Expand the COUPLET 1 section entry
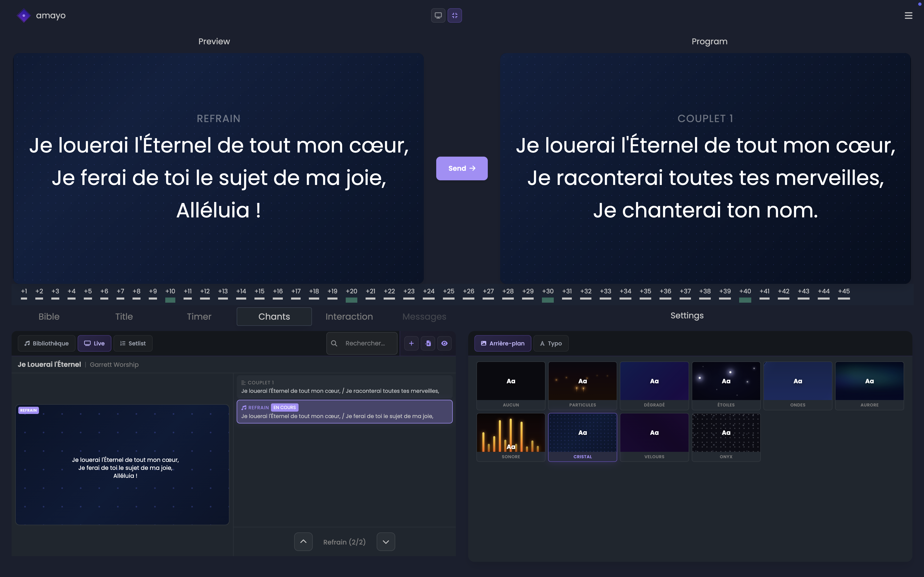Viewport: 924px width, 577px height. pos(343,386)
